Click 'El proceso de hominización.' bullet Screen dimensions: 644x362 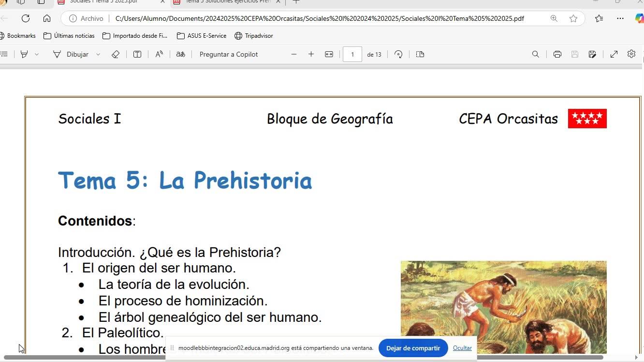click(183, 301)
